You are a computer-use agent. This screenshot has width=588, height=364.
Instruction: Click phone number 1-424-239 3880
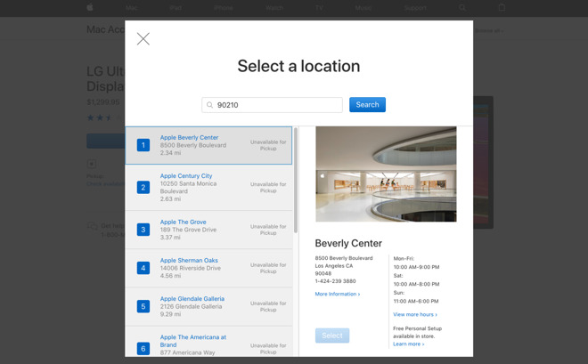335,281
